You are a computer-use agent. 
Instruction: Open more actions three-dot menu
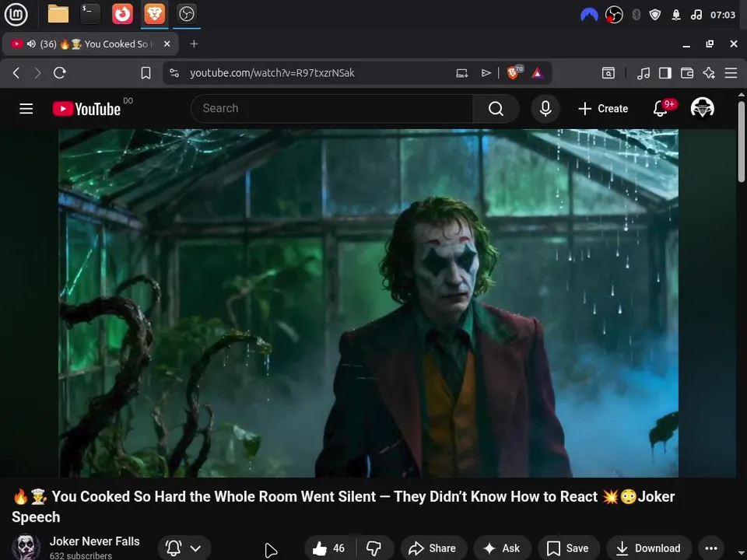710,548
